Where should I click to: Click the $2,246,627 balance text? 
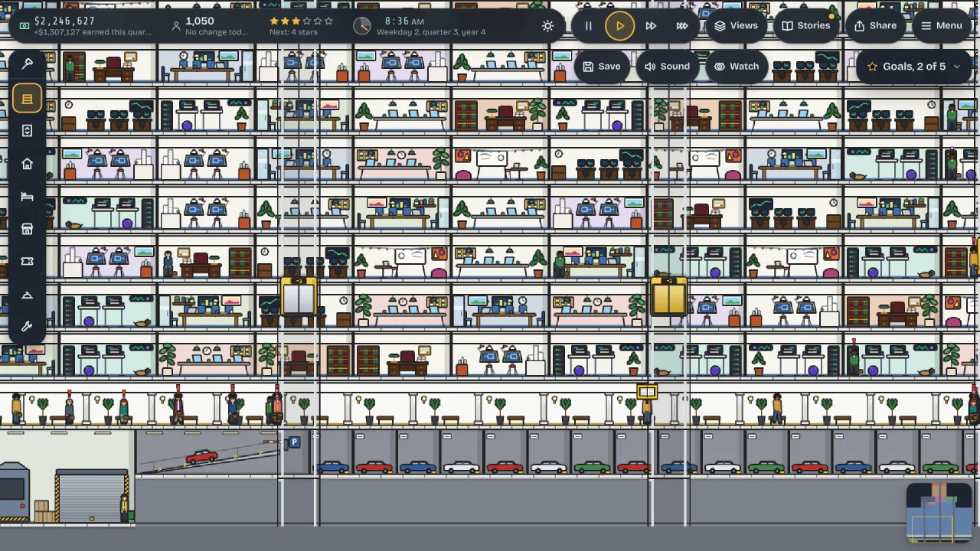coord(64,21)
